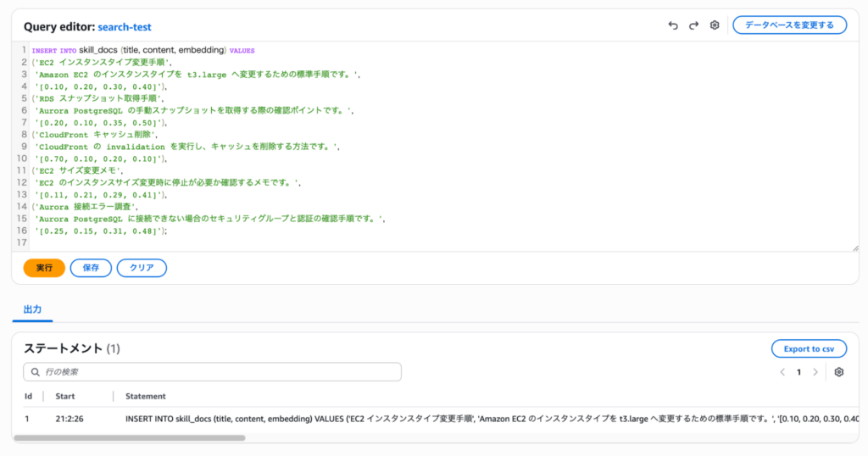Export results with Export to csv
This screenshot has width=868, height=456.
(x=809, y=348)
